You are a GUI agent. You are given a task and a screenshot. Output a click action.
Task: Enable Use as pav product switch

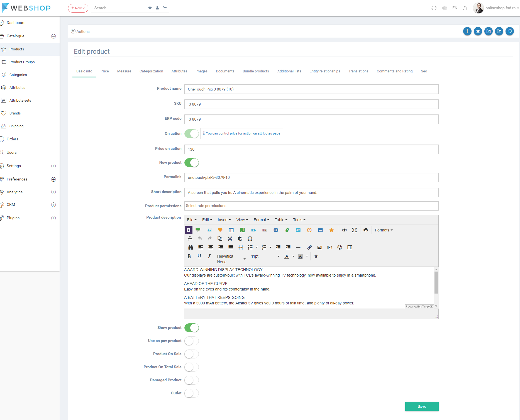pos(192,341)
